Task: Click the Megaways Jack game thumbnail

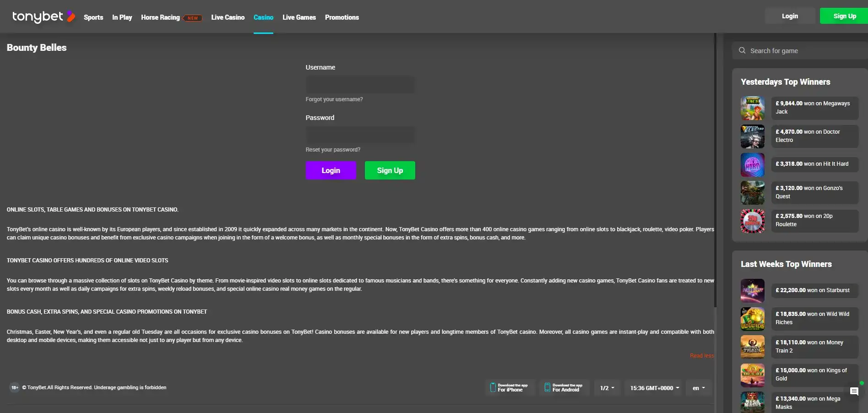Action: point(752,108)
